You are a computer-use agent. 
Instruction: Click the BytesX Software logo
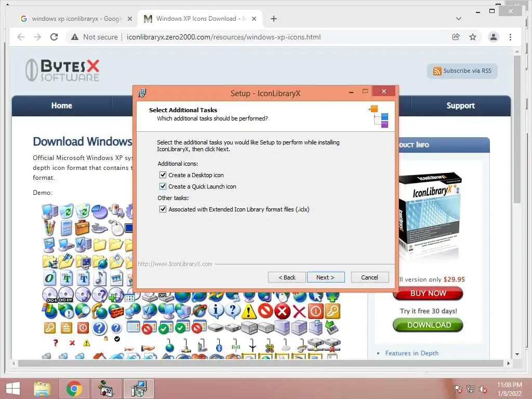(63, 70)
